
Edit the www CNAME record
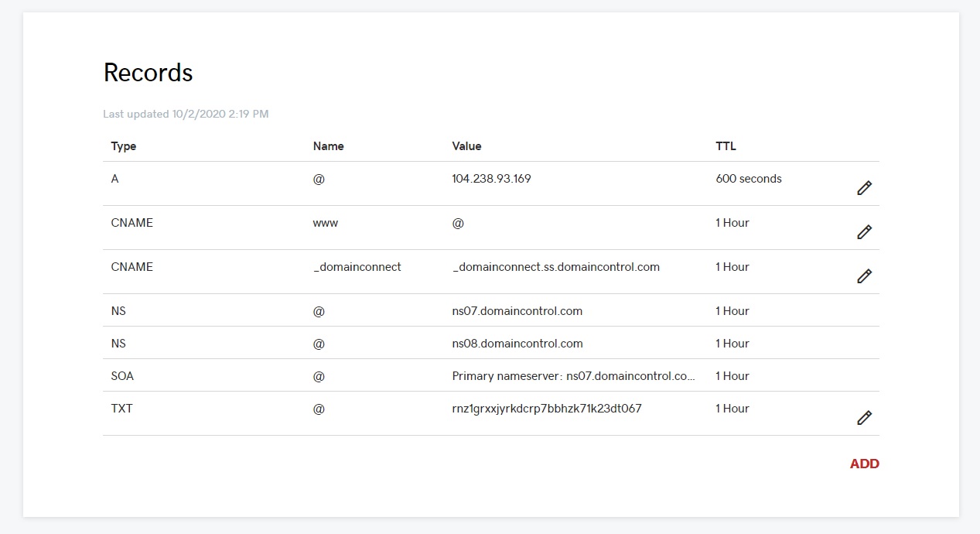[864, 232]
